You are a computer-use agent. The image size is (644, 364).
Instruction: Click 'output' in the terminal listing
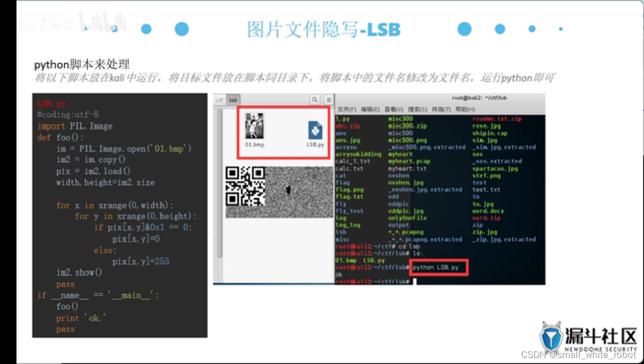398,225
